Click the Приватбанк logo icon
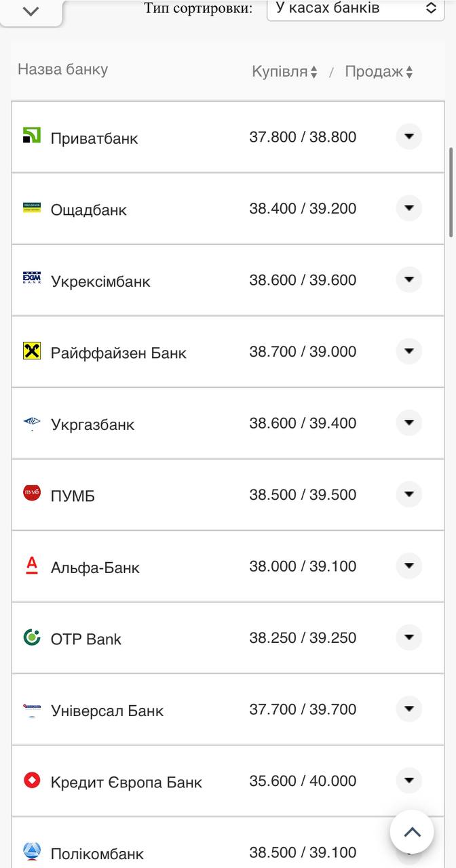 [x=32, y=135]
